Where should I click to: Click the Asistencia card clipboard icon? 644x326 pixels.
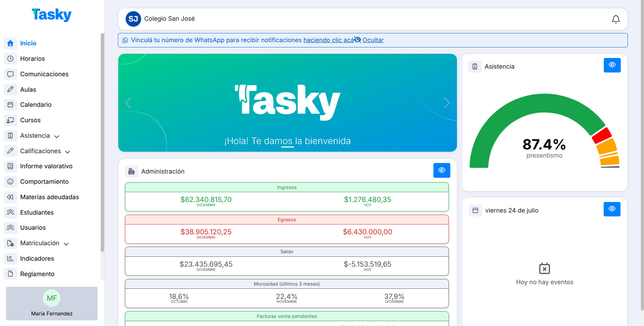475,66
